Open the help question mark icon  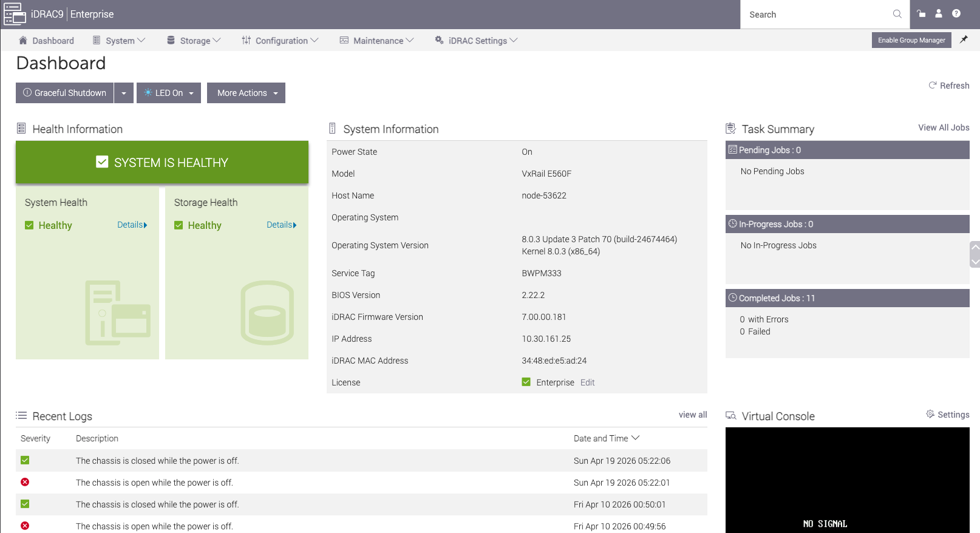[956, 13]
